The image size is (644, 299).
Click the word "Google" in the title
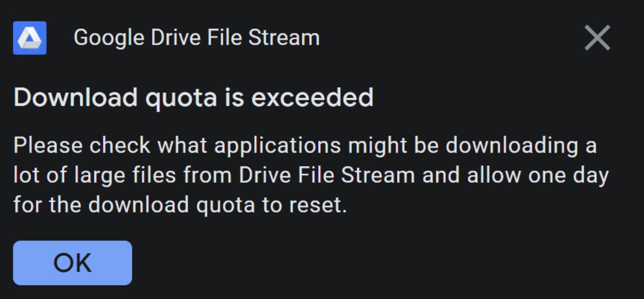point(109,38)
